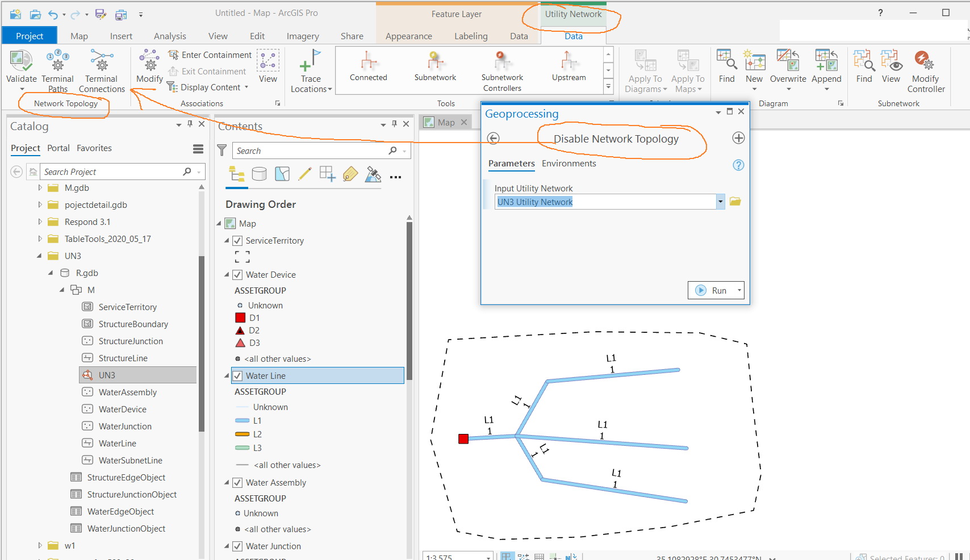Uncheck the Water Assembly layer
Image resolution: width=970 pixels, height=560 pixels.
(x=237, y=483)
